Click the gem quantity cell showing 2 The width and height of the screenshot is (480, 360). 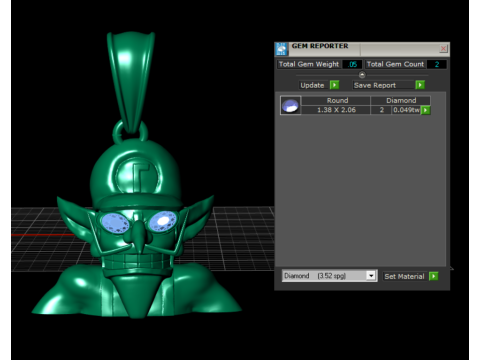coord(381,110)
